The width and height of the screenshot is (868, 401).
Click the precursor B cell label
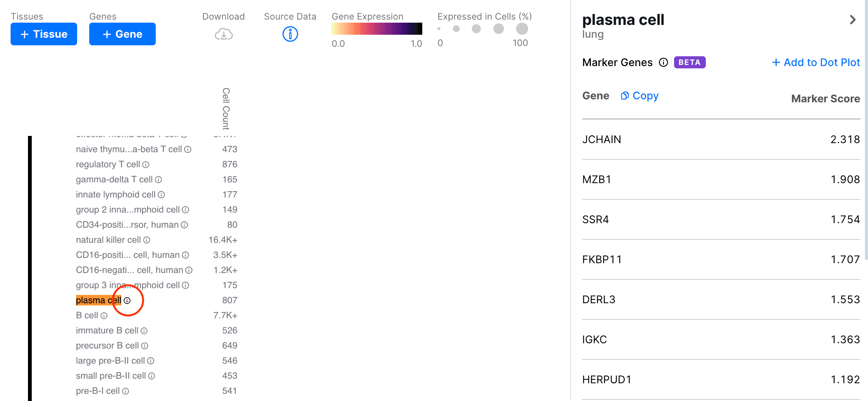[107, 346]
